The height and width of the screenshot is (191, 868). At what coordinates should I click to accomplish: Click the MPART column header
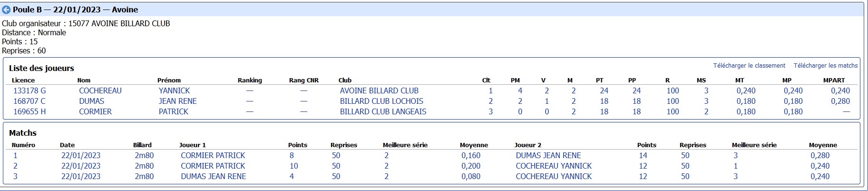pos(834,80)
